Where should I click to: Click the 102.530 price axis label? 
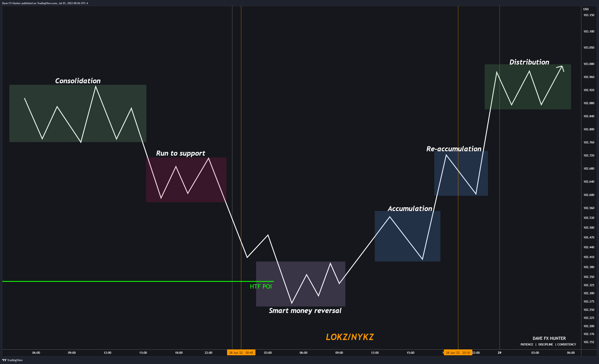pos(589,218)
